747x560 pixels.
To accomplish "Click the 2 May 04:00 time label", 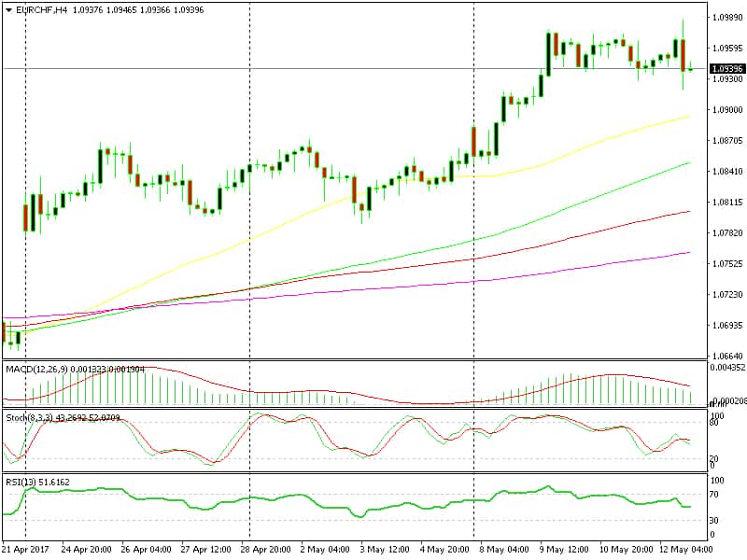I will click(325, 549).
